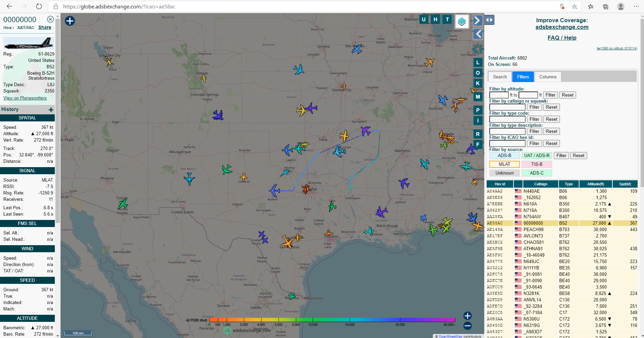
Task: Reset the ICAO hex id filter
Action: pyautogui.click(x=552, y=144)
